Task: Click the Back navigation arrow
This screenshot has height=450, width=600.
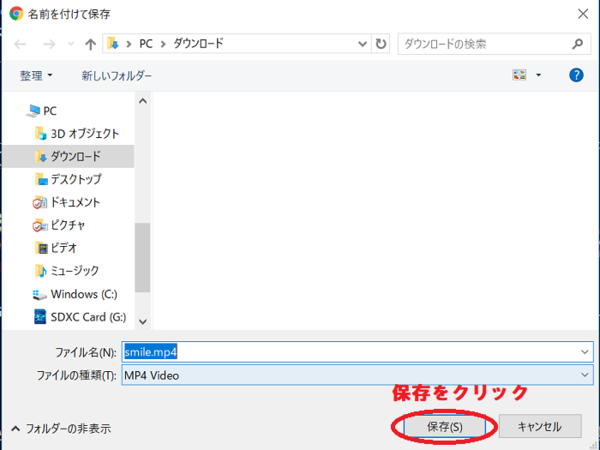Action: (x=20, y=44)
